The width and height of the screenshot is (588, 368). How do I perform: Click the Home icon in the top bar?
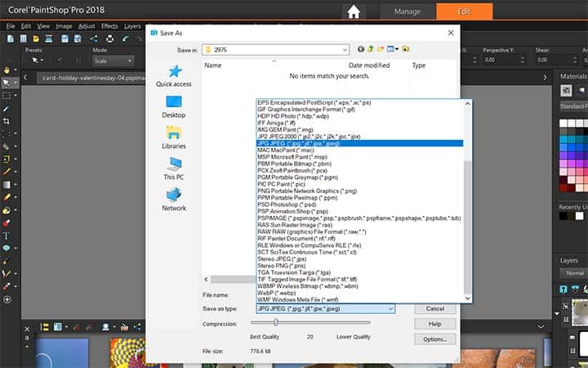[354, 11]
